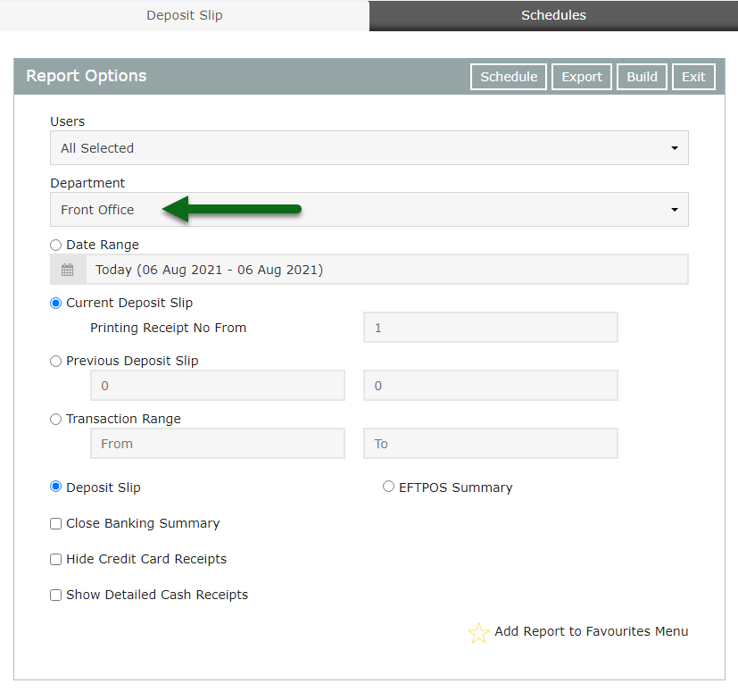Viewport: 738px width, 700px height.
Task: Click the calendar icon beside the date range
Action: [68, 270]
